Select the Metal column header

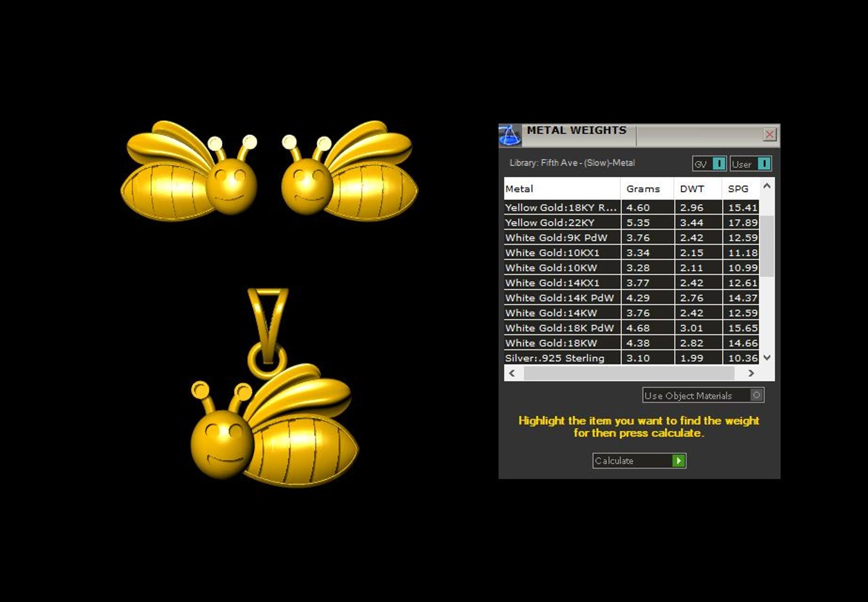pyautogui.click(x=562, y=188)
